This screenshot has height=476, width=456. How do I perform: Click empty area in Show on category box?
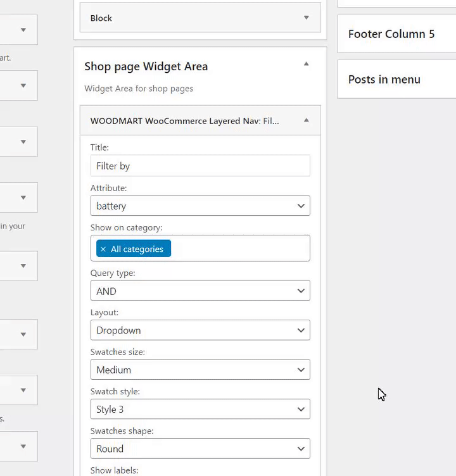point(241,249)
